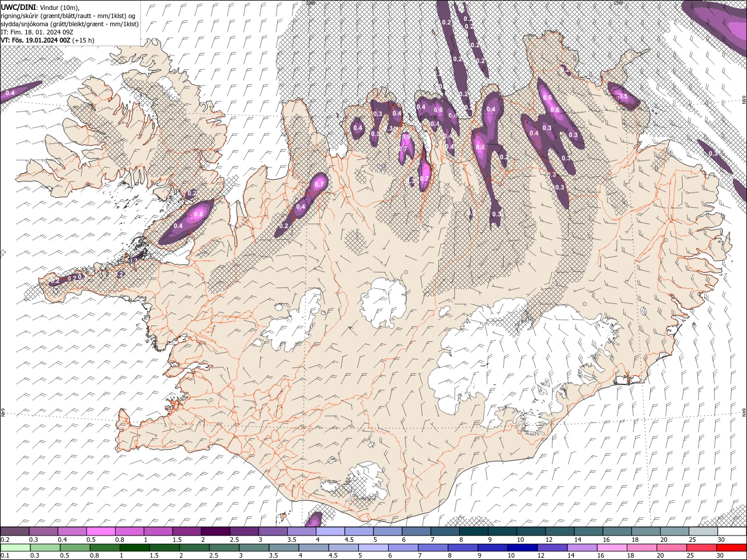Image resolution: width=747 pixels, height=560 pixels.
Task: Select the top-row swatch between 0.2 and 0.3
Action: (15, 531)
